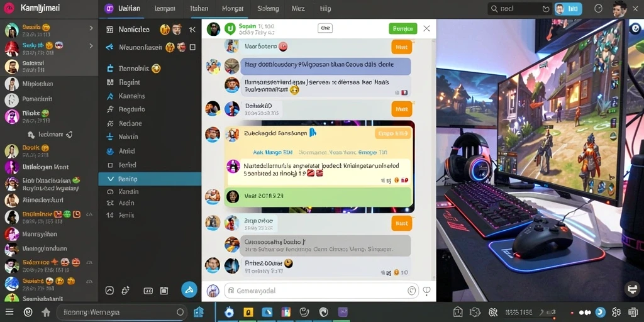
Task: Select the Regdurio item in the side list
Action: click(132, 109)
